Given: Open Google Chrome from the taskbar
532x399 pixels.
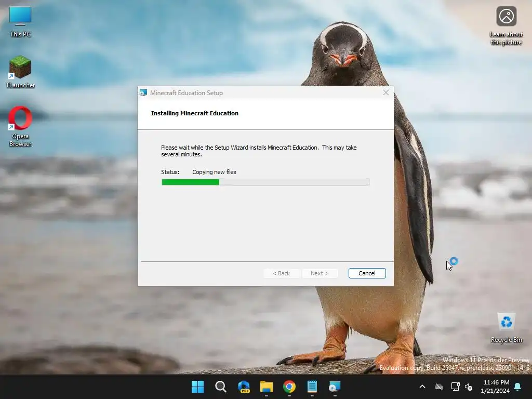Looking at the screenshot, I should pos(289,387).
